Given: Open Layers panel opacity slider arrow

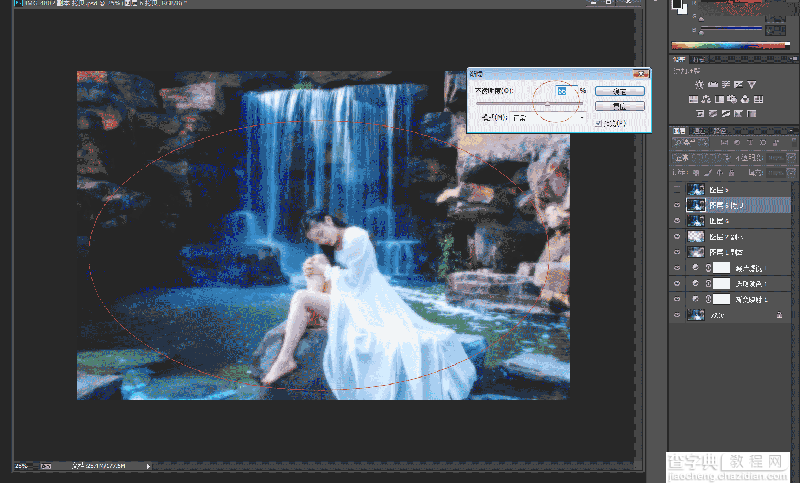Looking at the screenshot, I should point(791,158).
